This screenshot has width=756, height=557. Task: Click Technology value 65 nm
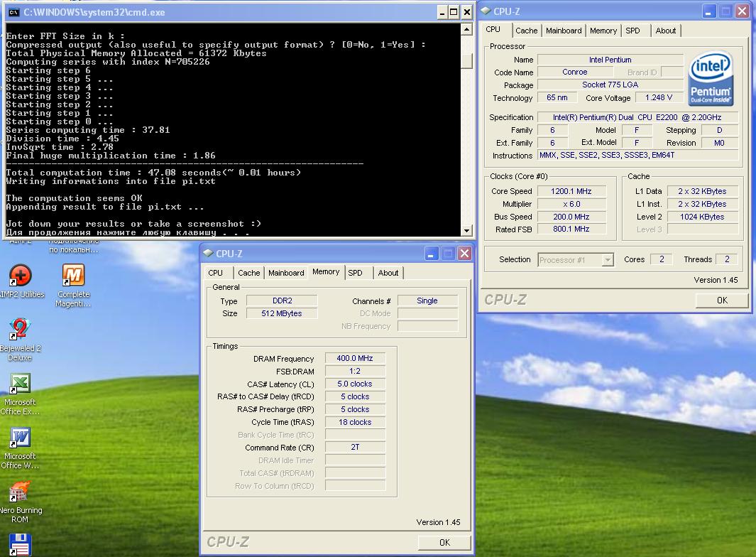coord(557,97)
